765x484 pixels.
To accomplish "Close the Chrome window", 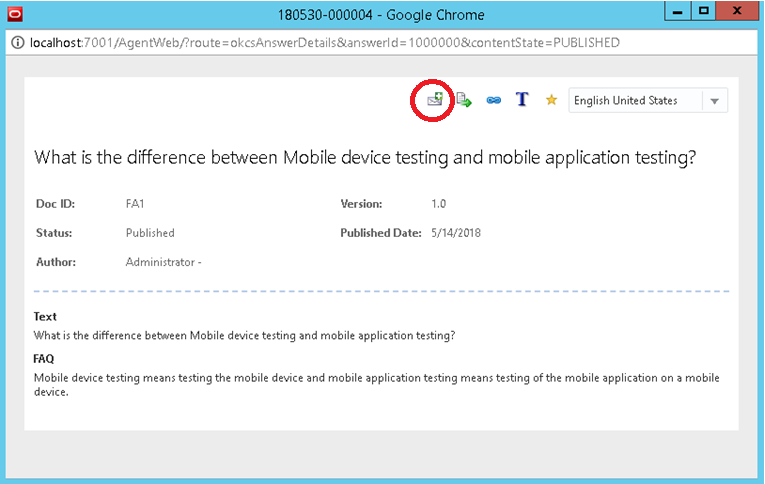I will pos(737,11).
